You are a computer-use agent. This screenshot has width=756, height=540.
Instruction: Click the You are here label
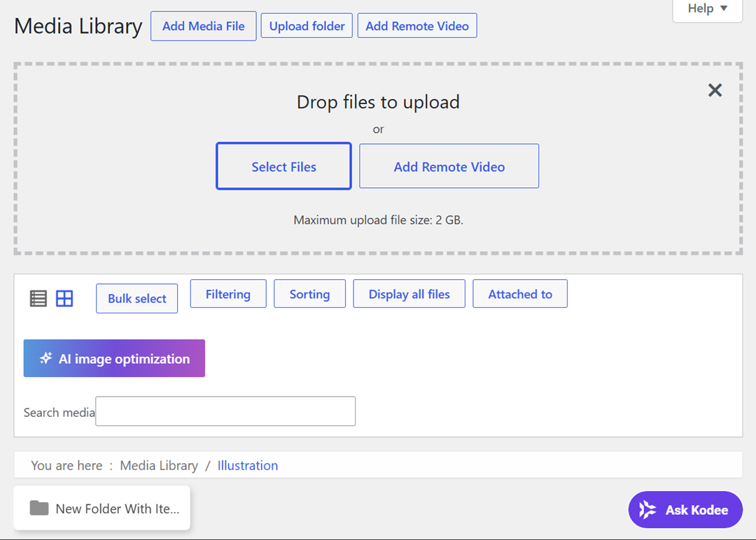click(66, 465)
